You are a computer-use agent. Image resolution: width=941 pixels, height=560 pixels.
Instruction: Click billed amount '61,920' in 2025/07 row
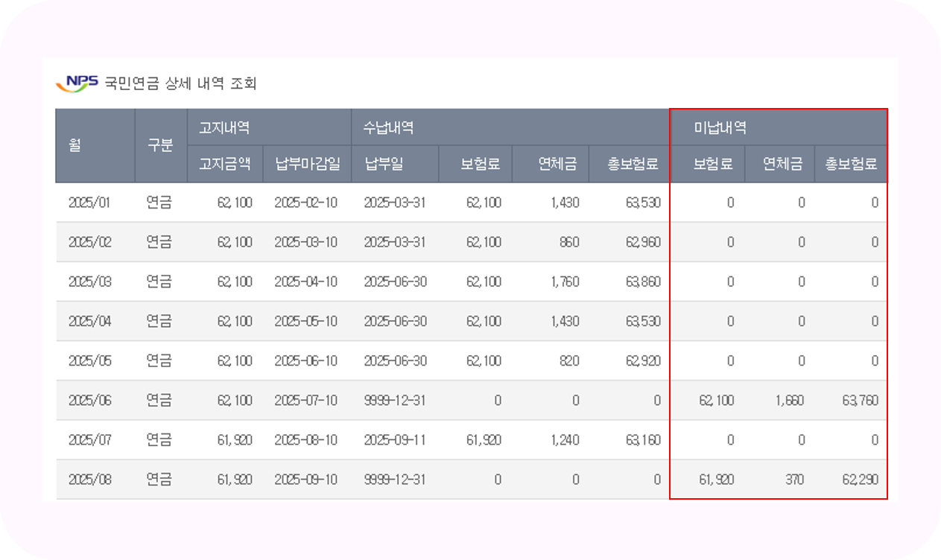pyautogui.click(x=235, y=439)
